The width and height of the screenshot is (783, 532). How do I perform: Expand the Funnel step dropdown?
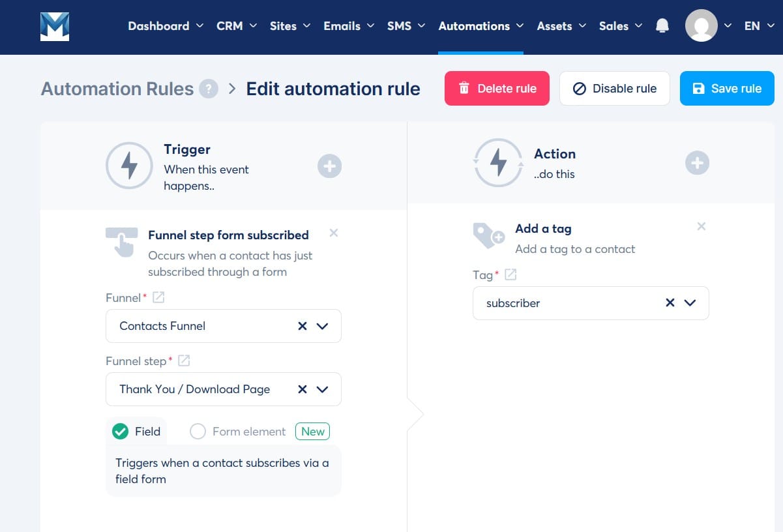coord(322,389)
